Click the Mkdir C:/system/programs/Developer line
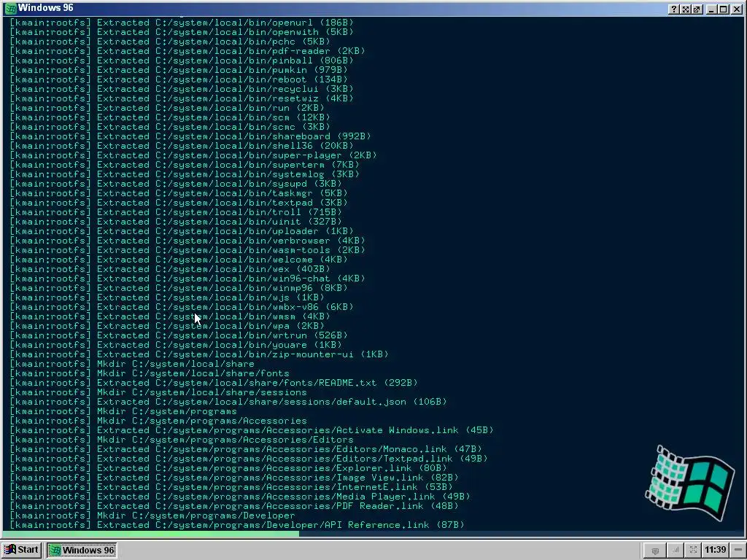 pos(152,516)
